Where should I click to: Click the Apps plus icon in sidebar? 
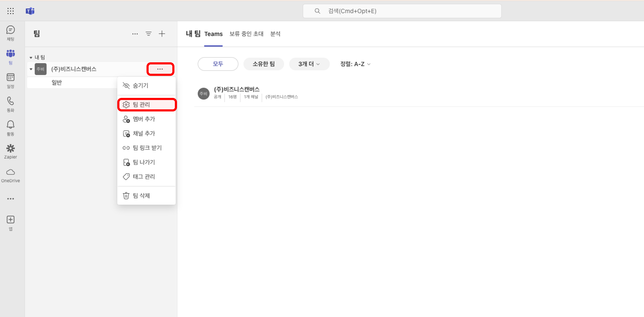pyautogui.click(x=10, y=220)
